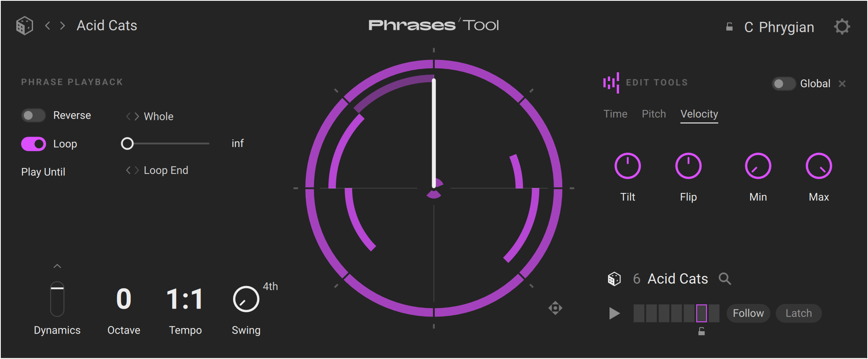Change the Whole selector with its arrows
The height and width of the screenshot is (359, 868).
coord(132,116)
